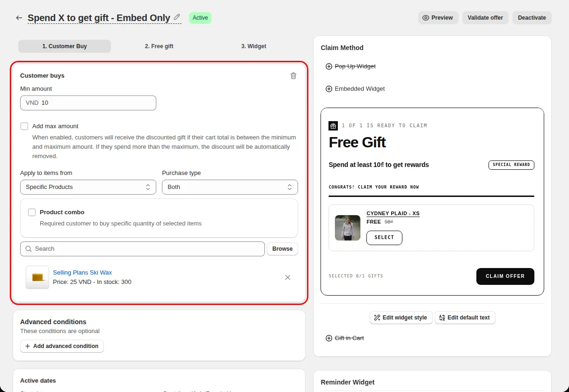
Task: Click the search magnifier icon
Action: click(29, 249)
